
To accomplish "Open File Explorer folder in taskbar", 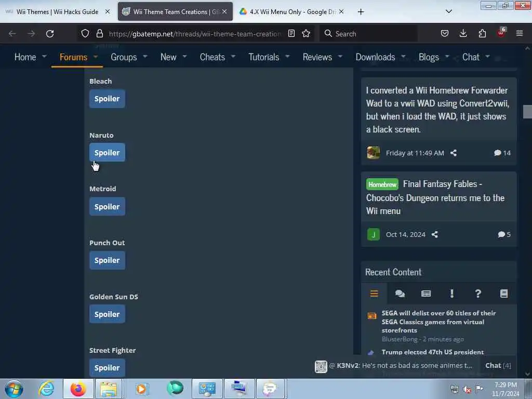I will [109, 389].
